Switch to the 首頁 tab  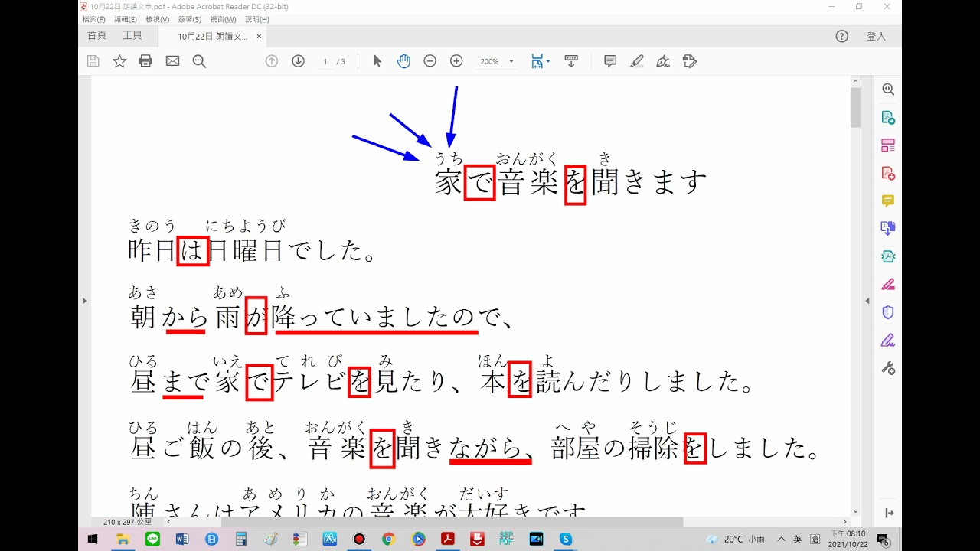[97, 36]
